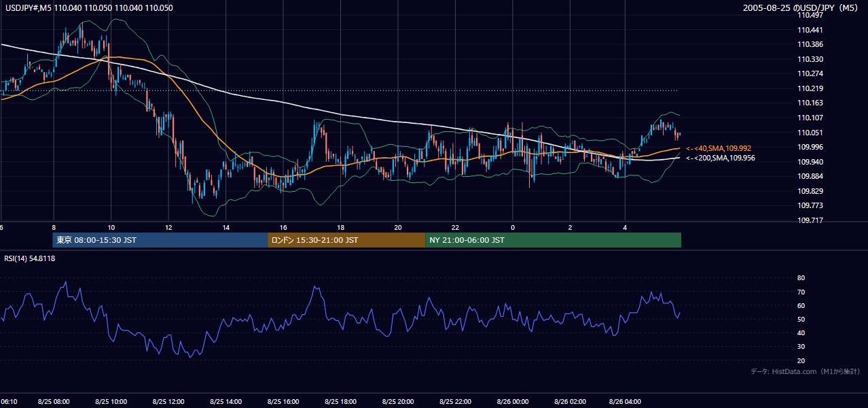Click the 200 SMA 109.956 label
Image resolution: width=868 pixels, height=408 pixels.
pyautogui.click(x=721, y=158)
